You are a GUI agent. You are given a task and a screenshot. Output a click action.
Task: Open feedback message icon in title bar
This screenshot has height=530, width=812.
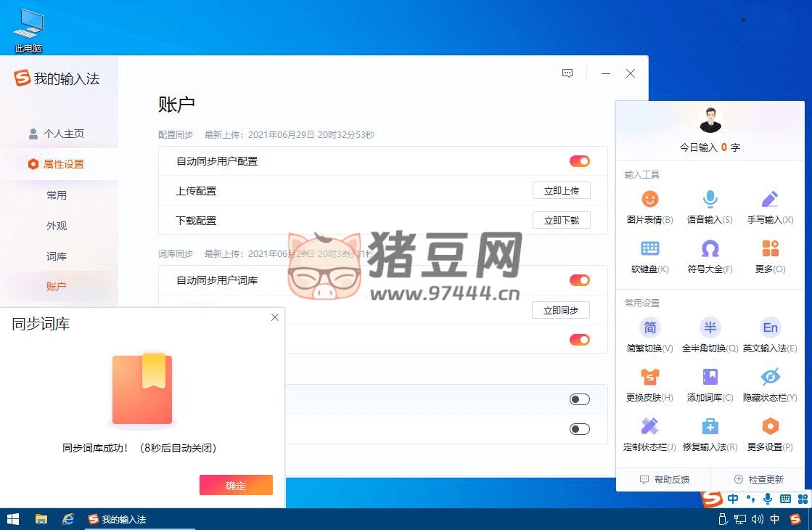[567, 73]
